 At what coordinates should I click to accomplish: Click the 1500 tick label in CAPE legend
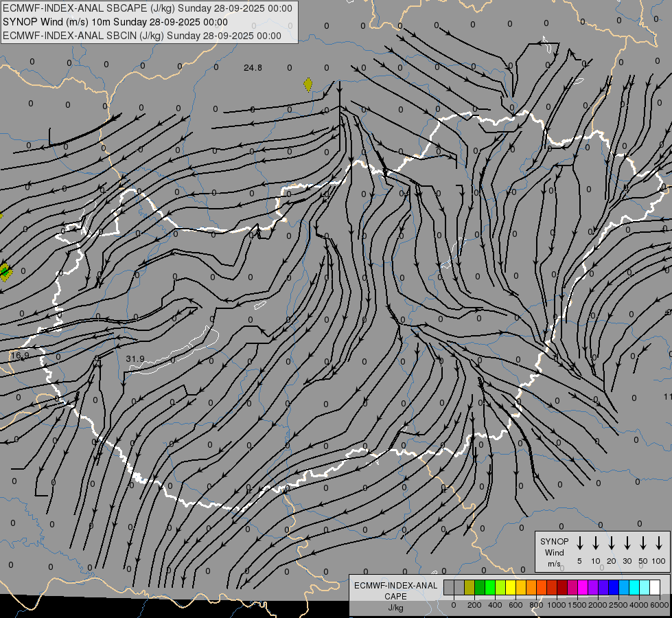click(x=577, y=605)
